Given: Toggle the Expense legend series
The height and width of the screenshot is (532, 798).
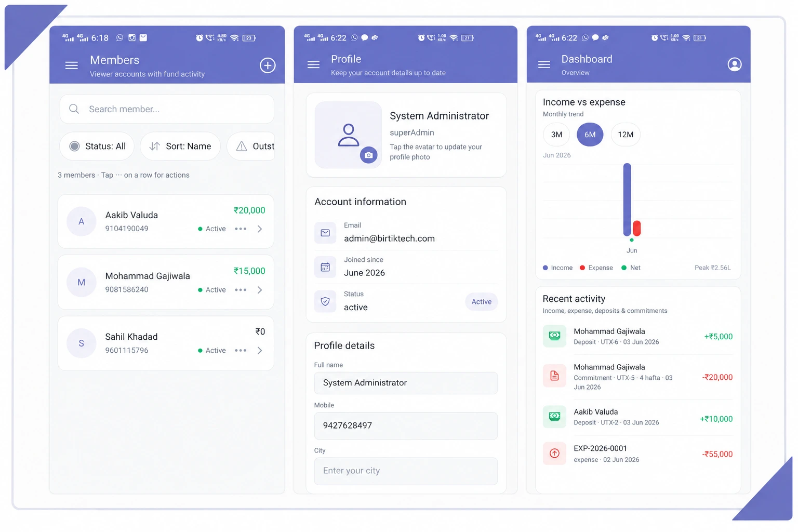Looking at the screenshot, I should [596, 268].
